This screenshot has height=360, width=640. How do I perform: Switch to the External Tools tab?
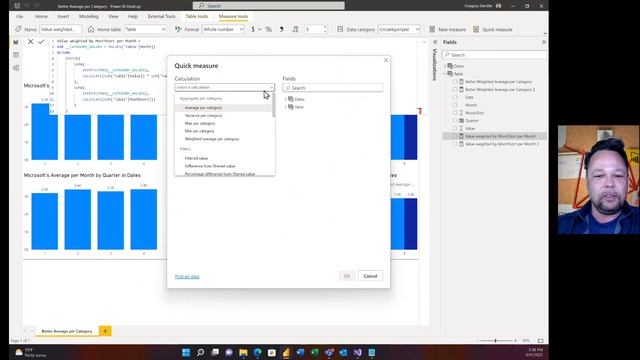tap(161, 16)
